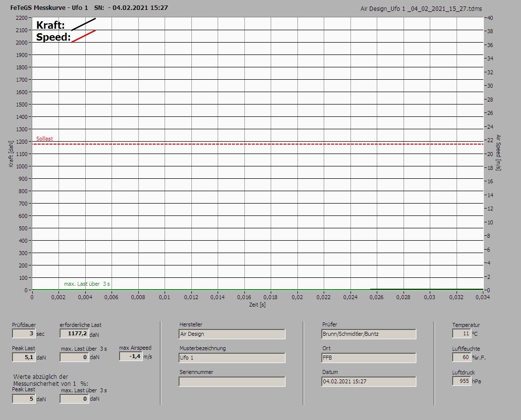
Task: Click the Prüfer field Brunn/Schmidtler/Buntz
Action: click(369, 334)
